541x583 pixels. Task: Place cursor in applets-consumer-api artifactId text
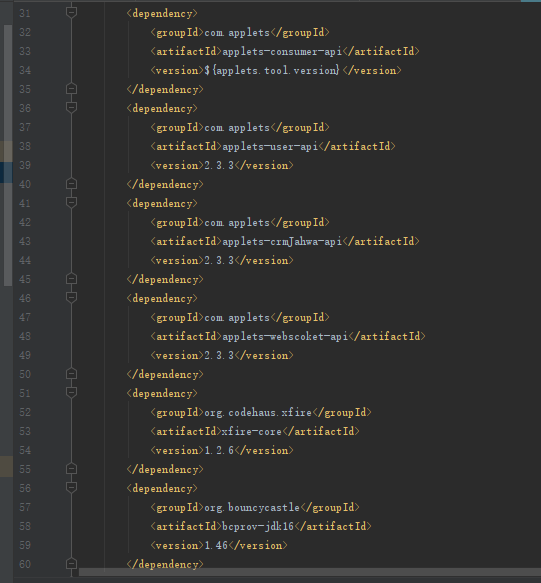[x=282, y=51]
